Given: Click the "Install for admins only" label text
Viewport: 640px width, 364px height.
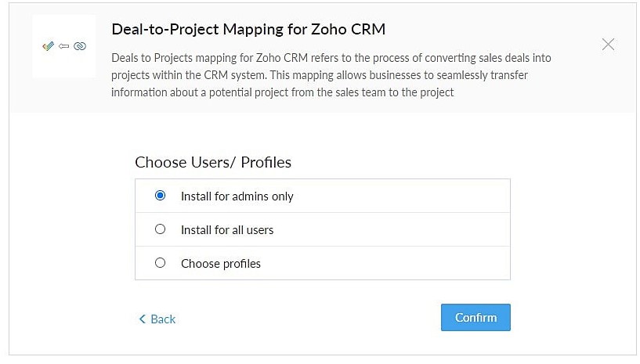Looking at the screenshot, I should (x=237, y=196).
